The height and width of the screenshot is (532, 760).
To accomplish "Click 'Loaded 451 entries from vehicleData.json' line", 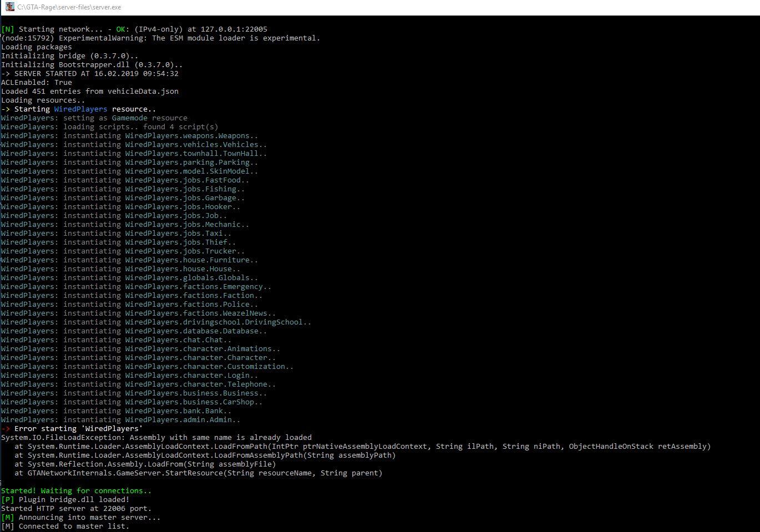I will tap(90, 92).
